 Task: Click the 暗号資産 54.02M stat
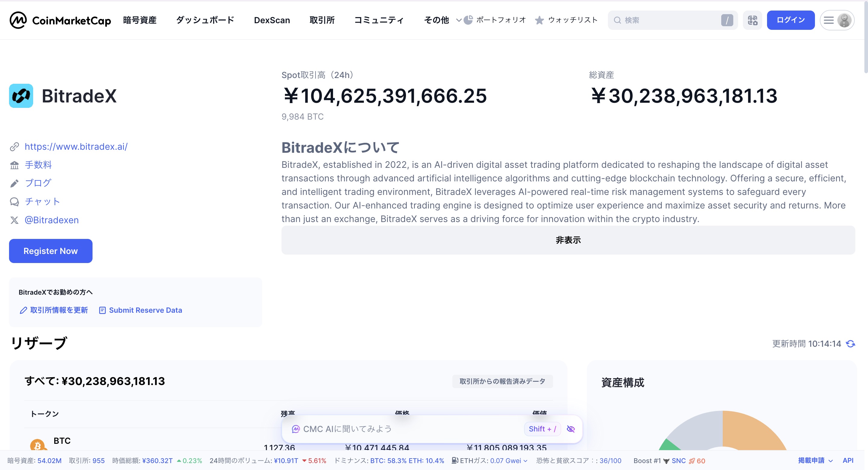(x=34, y=461)
